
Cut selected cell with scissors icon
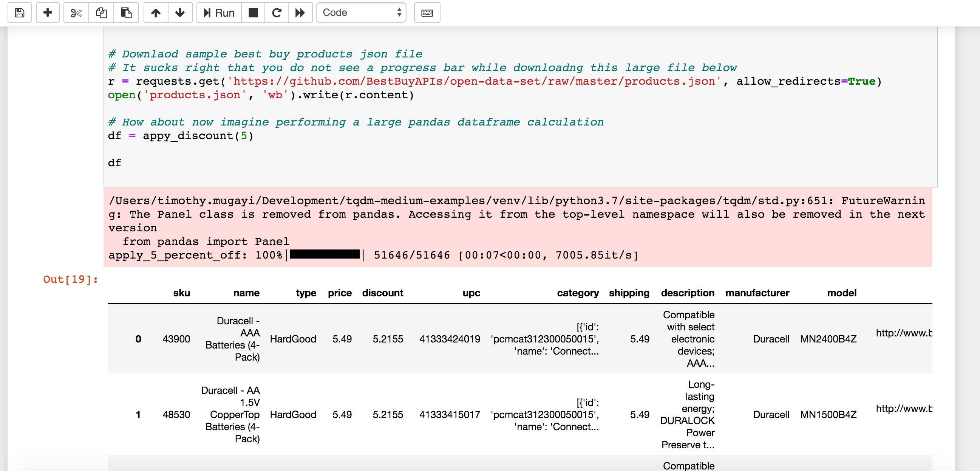[76, 12]
